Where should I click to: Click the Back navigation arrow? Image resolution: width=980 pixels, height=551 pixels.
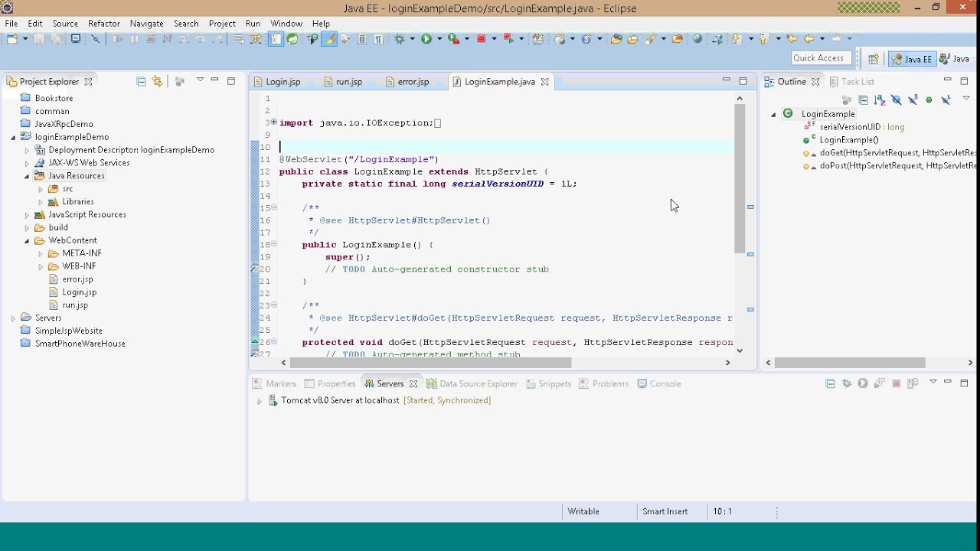pos(808,38)
